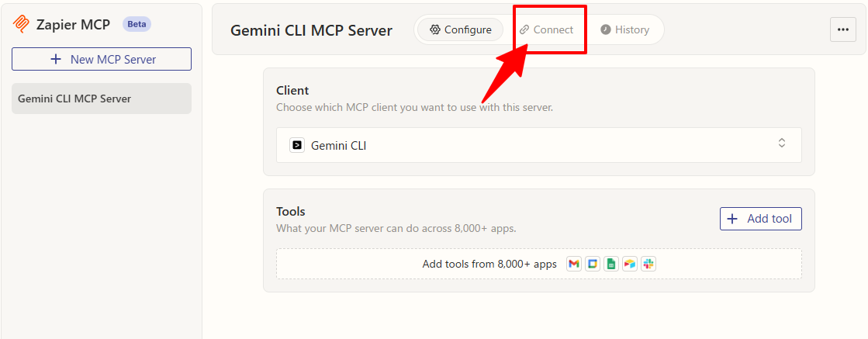Click the Google Calendar app icon
Image resolution: width=868 pixels, height=339 pixels.
coord(593,265)
